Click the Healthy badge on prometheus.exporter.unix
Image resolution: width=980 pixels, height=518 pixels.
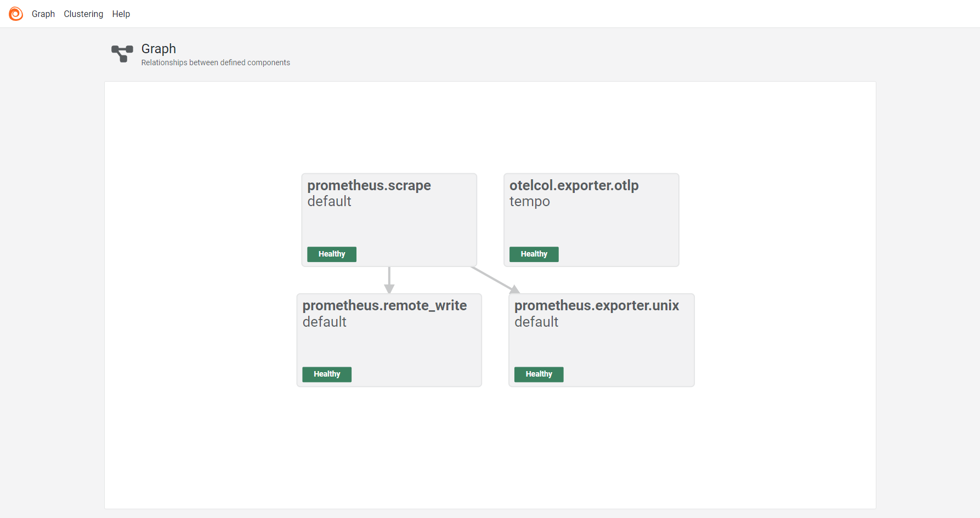(x=538, y=374)
